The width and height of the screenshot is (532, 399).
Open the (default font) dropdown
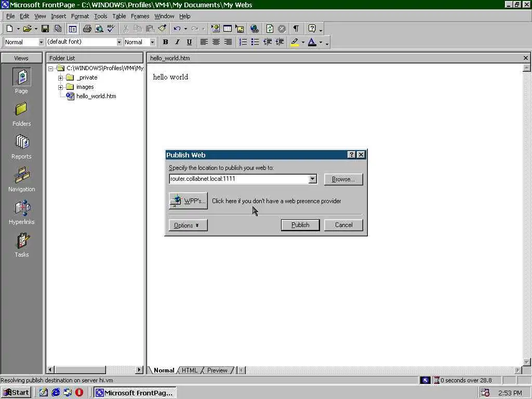click(119, 42)
